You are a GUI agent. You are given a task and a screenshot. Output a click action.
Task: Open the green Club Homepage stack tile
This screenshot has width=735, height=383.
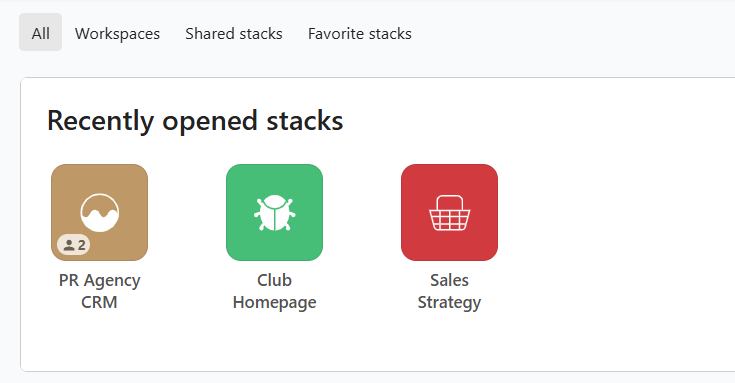(x=274, y=212)
